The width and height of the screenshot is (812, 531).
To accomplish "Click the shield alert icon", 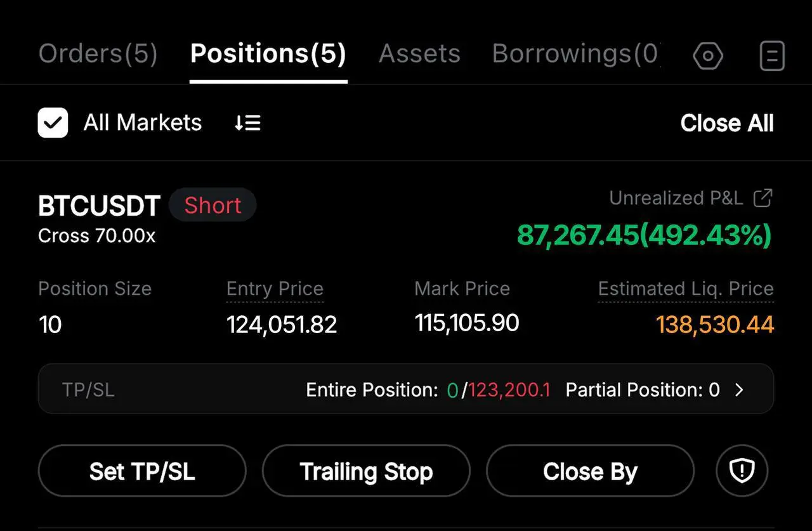I will tap(742, 471).
